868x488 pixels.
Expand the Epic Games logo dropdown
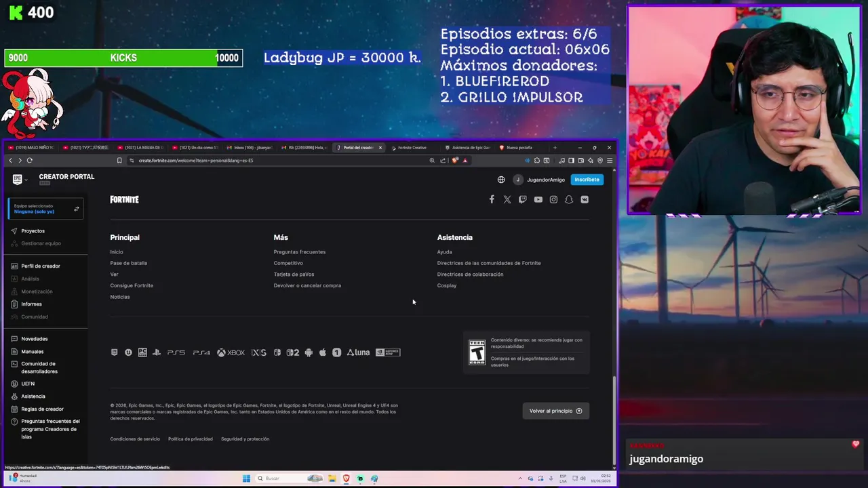(x=20, y=180)
